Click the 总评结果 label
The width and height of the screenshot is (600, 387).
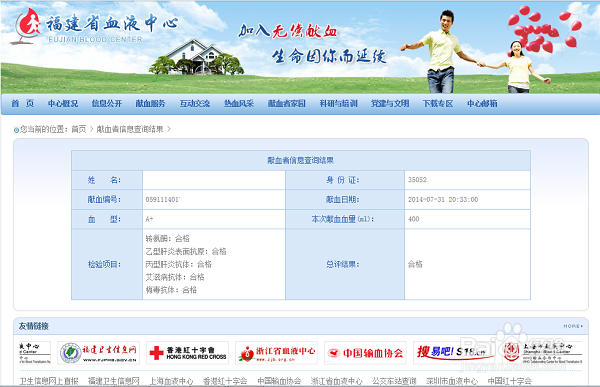click(x=342, y=264)
